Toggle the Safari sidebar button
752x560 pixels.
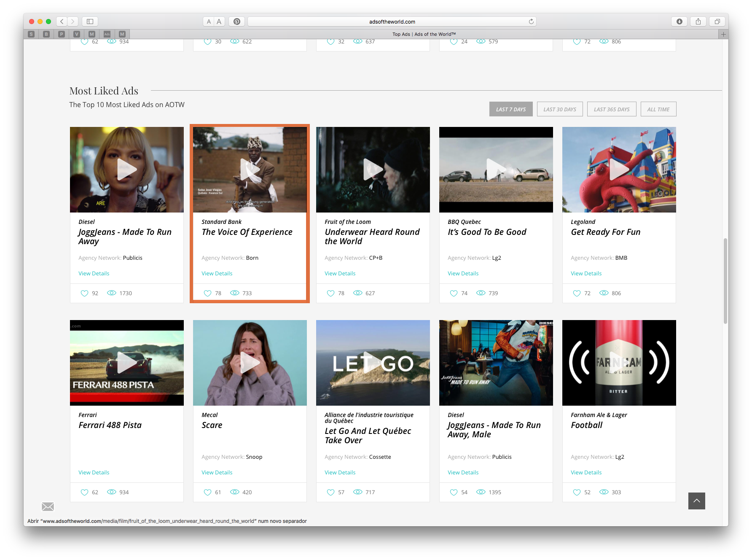(90, 22)
